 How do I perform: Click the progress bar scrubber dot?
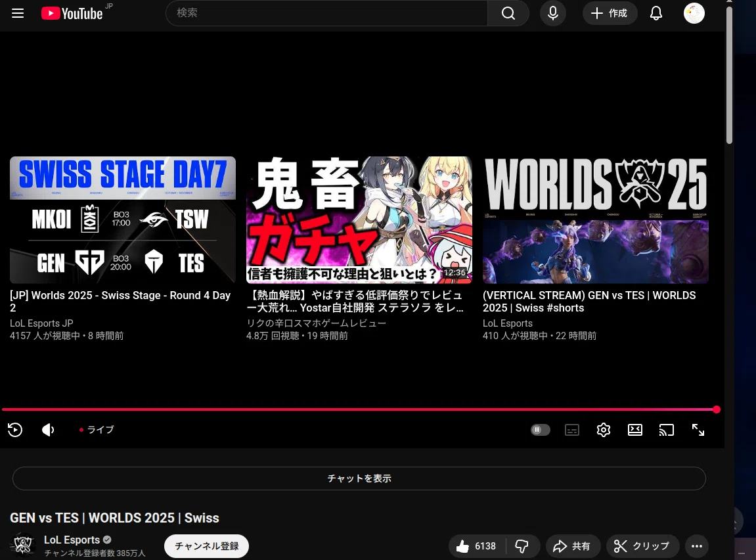[717, 409]
